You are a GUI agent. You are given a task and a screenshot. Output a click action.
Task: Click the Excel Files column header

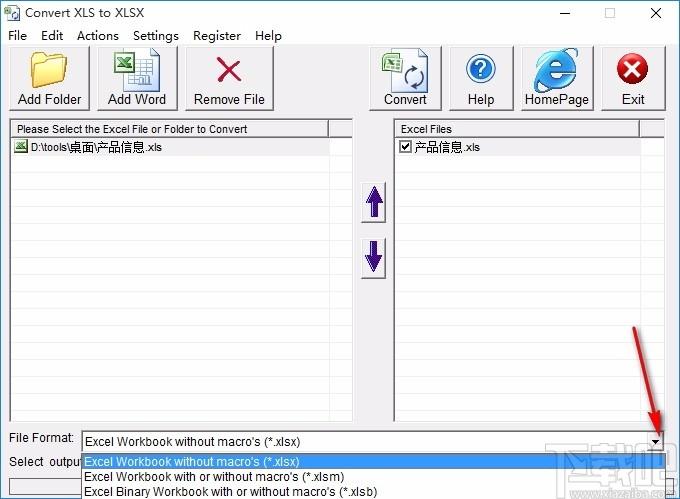[x=517, y=129]
